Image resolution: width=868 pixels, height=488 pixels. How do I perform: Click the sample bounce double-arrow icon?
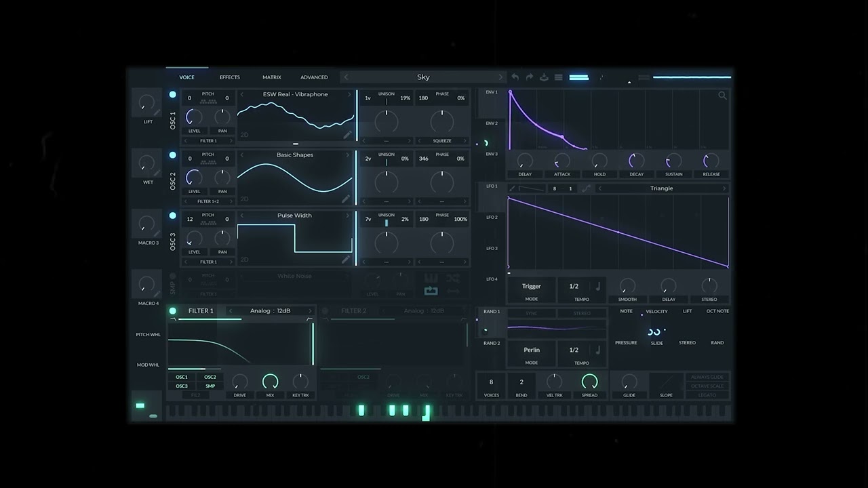(453, 291)
